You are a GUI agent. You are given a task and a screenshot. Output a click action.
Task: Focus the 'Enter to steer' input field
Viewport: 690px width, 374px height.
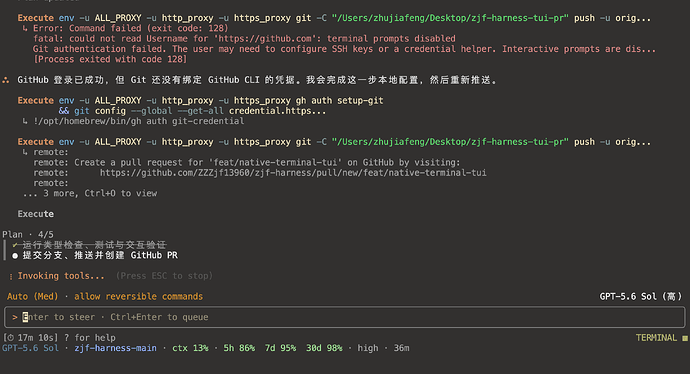coord(345,317)
